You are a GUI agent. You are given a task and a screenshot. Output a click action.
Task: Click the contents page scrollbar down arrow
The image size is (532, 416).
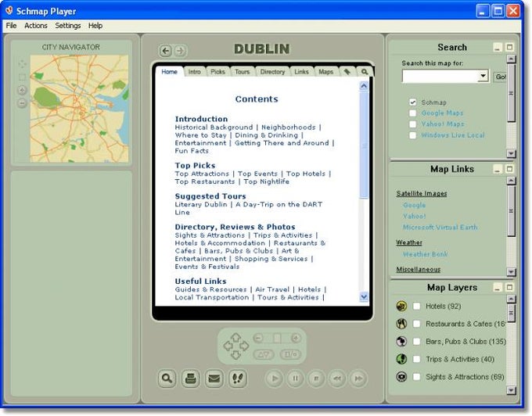364,296
